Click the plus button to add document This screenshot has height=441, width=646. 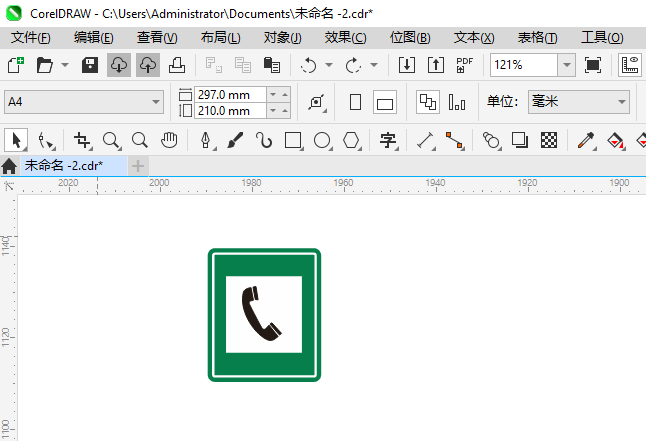click(x=138, y=166)
